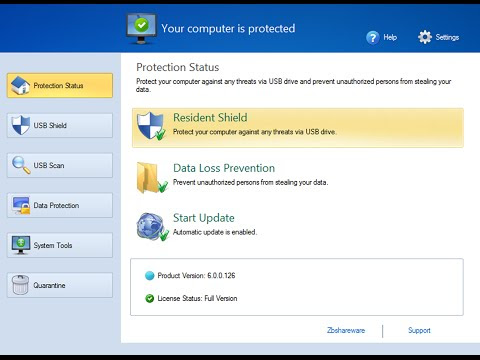Select the Resident Shield heading
This screenshot has height=360, width=480.
(210, 118)
